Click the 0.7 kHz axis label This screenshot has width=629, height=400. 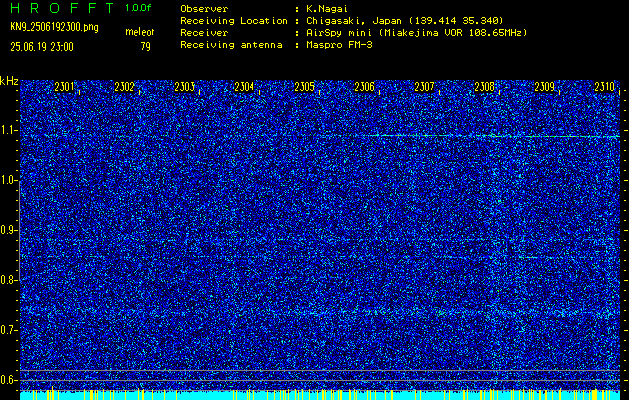coord(8,330)
